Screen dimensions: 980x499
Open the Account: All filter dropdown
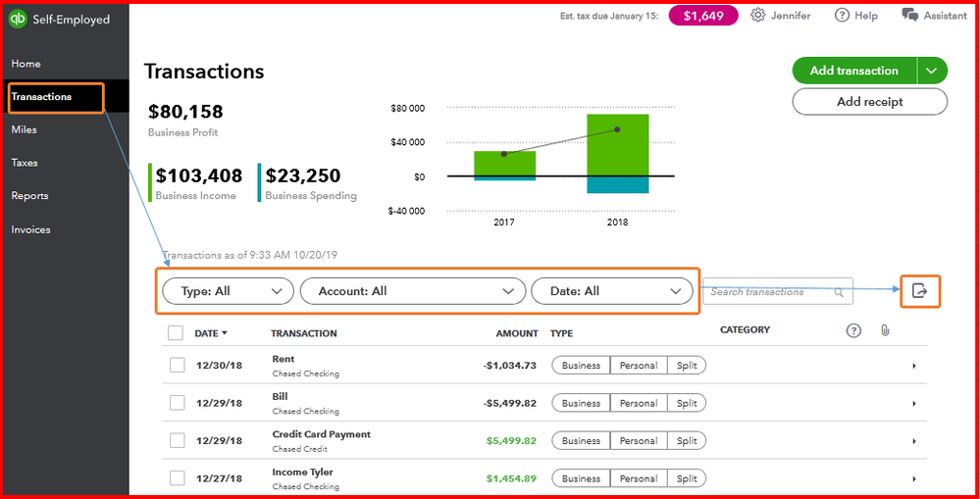412,291
